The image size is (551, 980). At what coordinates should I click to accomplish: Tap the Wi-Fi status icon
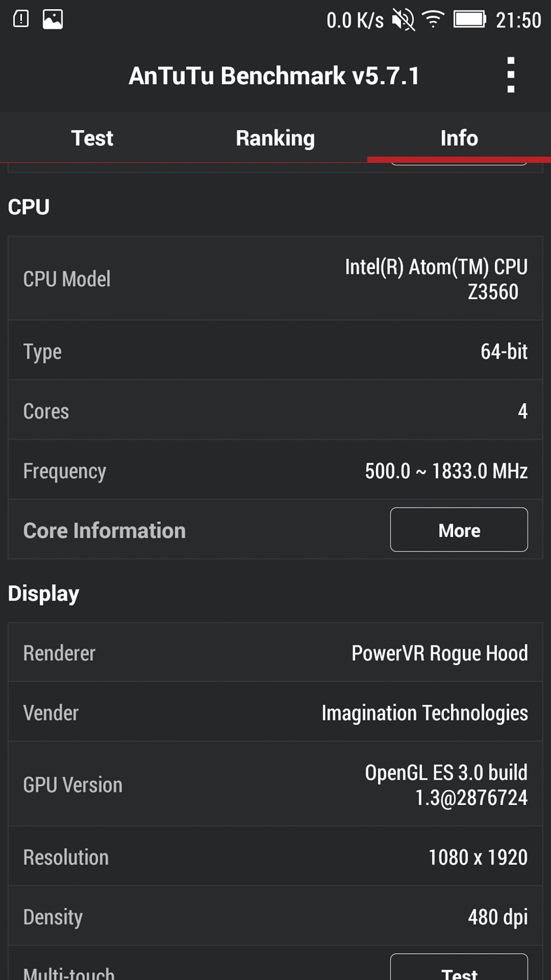433,20
